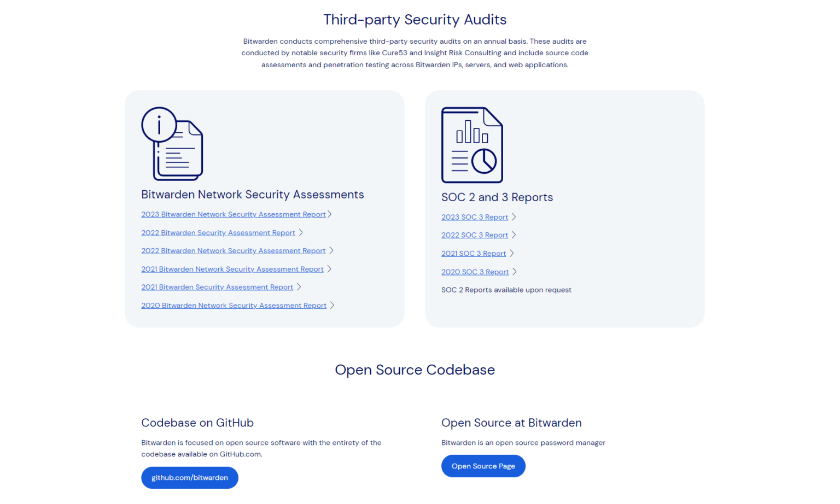Open the 2023 Bitwarden Network Security Assessment Report
This screenshot has height=504, width=840.
tap(234, 214)
